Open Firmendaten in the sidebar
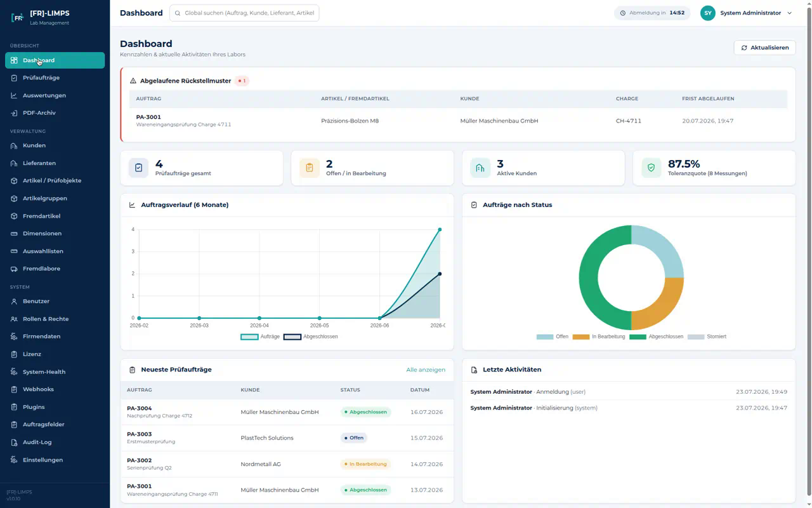Image resolution: width=812 pixels, height=508 pixels. tap(55, 337)
